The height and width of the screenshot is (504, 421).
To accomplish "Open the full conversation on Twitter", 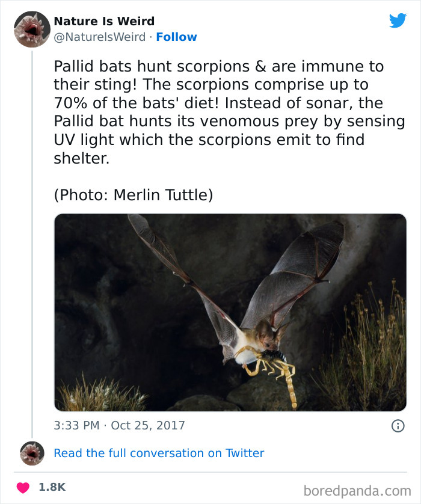I will click(159, 452).
